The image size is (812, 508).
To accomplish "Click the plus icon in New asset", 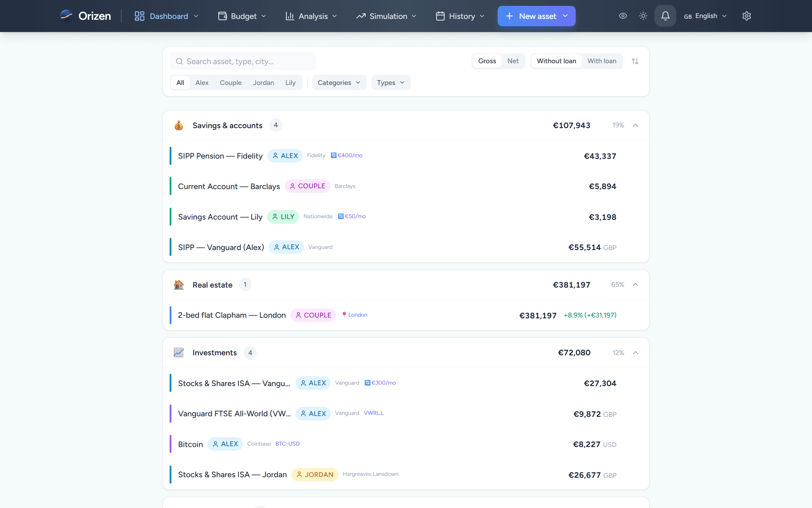I will click(x=509, y=16).
